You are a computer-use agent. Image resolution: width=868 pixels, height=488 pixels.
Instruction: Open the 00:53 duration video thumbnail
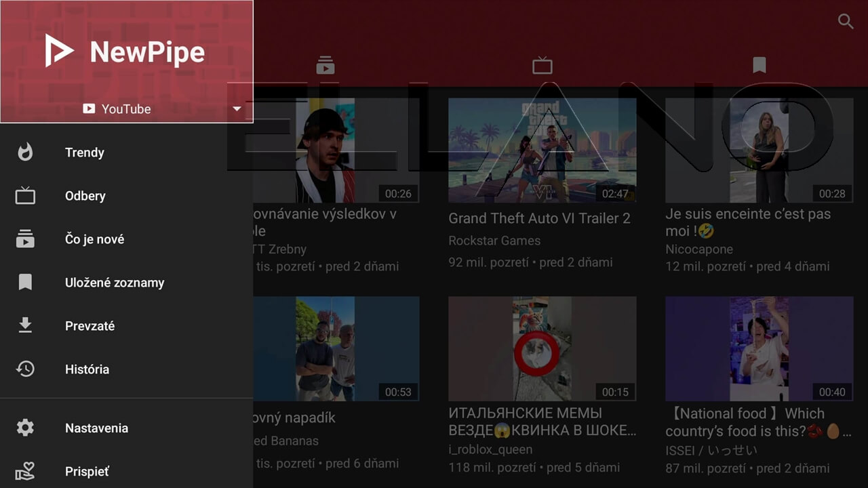[x=336, y=348]
